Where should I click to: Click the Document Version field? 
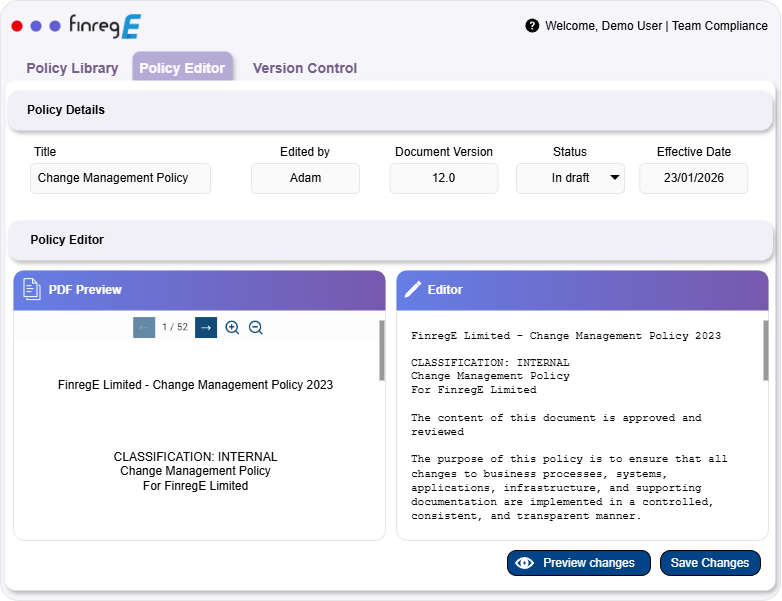click(443, 178)
